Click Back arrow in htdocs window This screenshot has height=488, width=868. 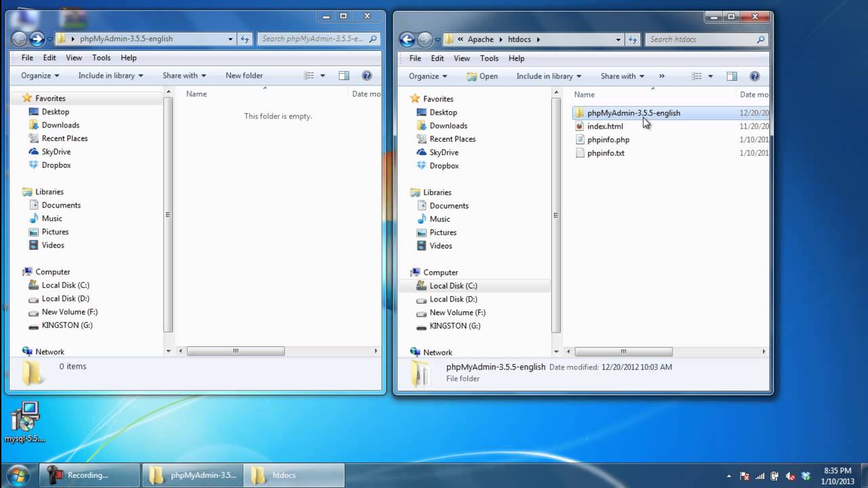pyautogui.click(x=407, y=39)
